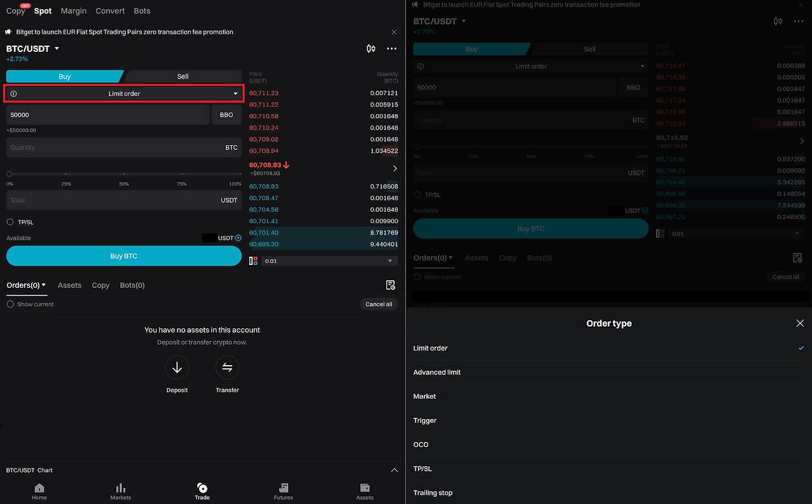
Task: Expand the BTC/USDT Chart section
Action: click(394, 470)
